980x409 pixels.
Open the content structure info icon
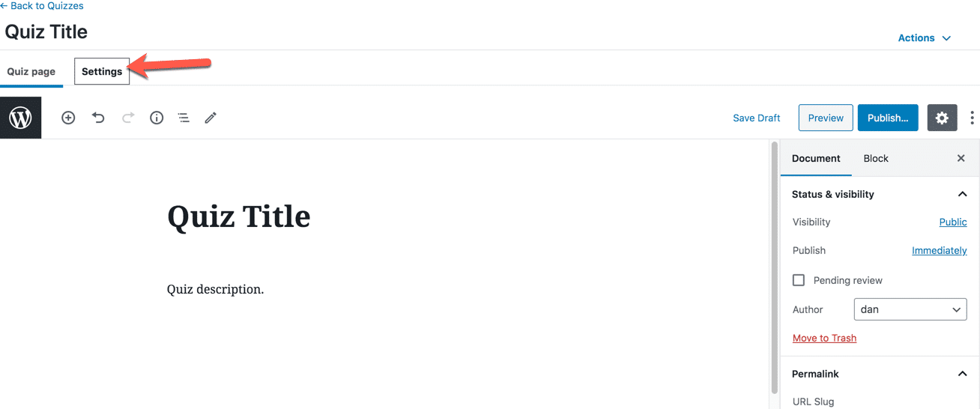[157, 118]
